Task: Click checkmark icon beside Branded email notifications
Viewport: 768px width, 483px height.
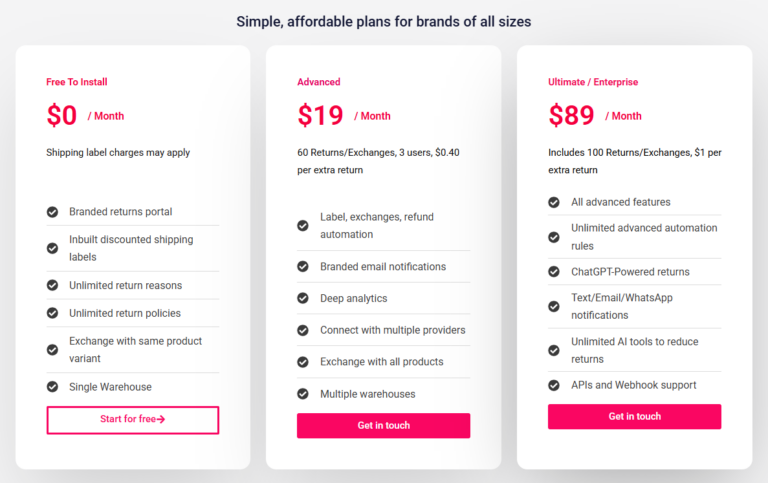Action: 303,267
